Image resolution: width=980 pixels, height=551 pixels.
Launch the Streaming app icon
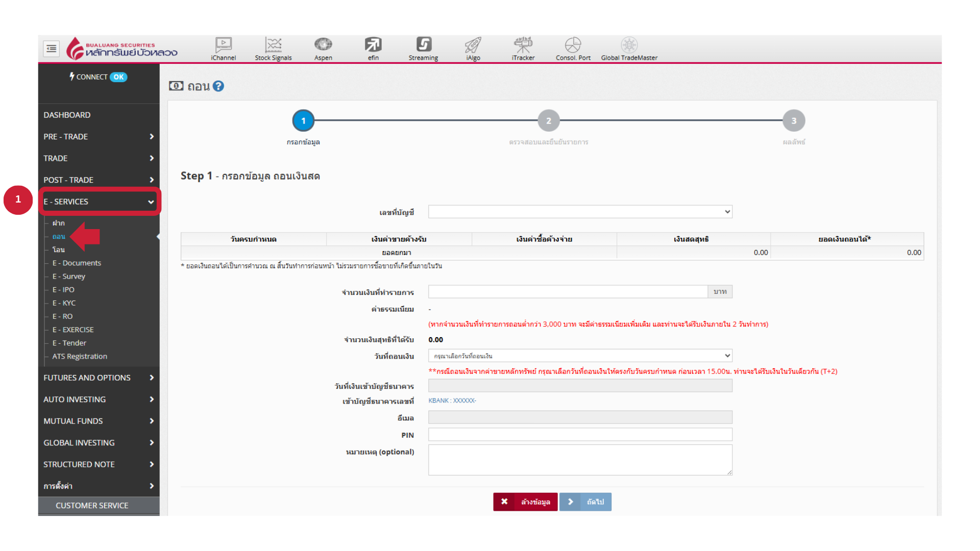423,45
